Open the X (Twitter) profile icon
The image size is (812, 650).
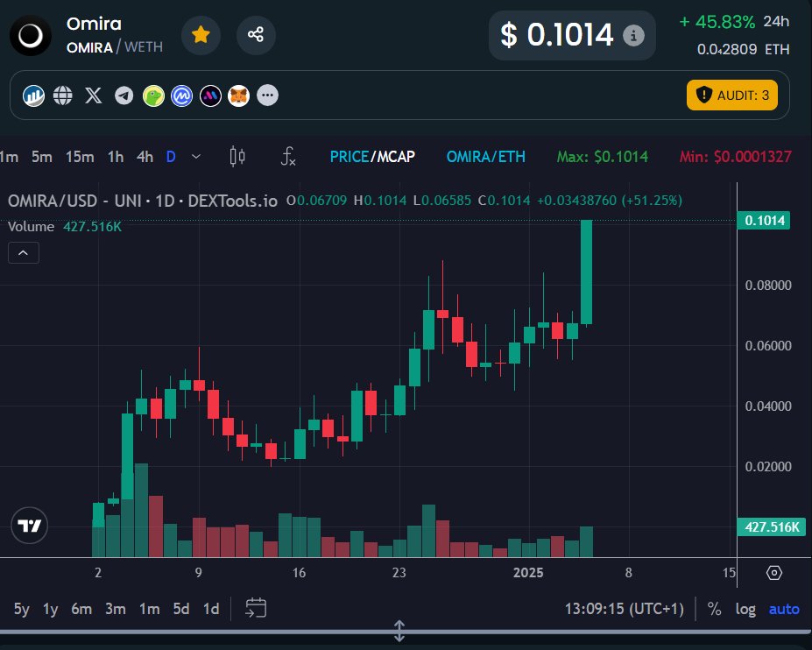(93, 95)
